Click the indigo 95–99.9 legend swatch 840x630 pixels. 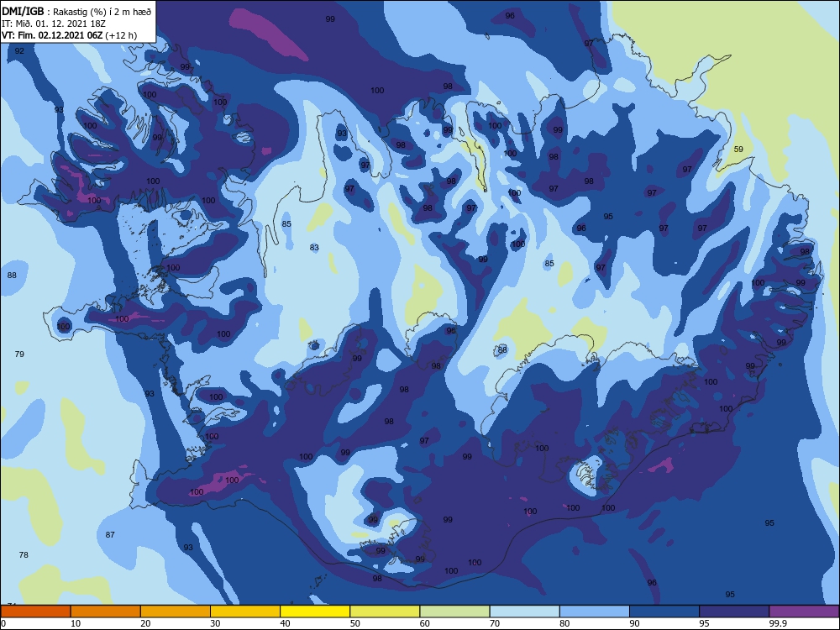point(734,612)
